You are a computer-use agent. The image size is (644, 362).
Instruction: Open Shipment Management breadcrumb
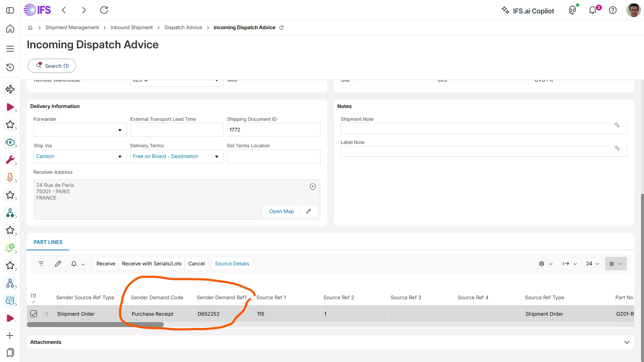pyautogui.click(x=72, y=28)
